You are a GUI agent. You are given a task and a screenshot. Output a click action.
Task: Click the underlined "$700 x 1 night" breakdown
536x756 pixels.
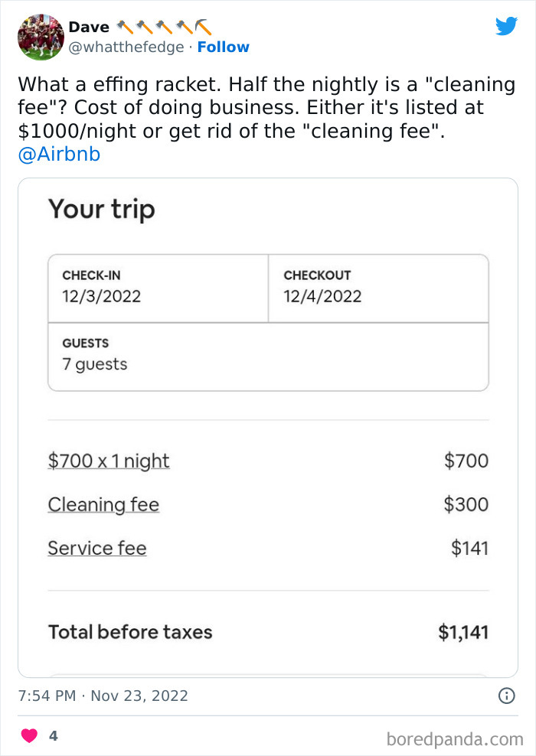tap(108, 461)
